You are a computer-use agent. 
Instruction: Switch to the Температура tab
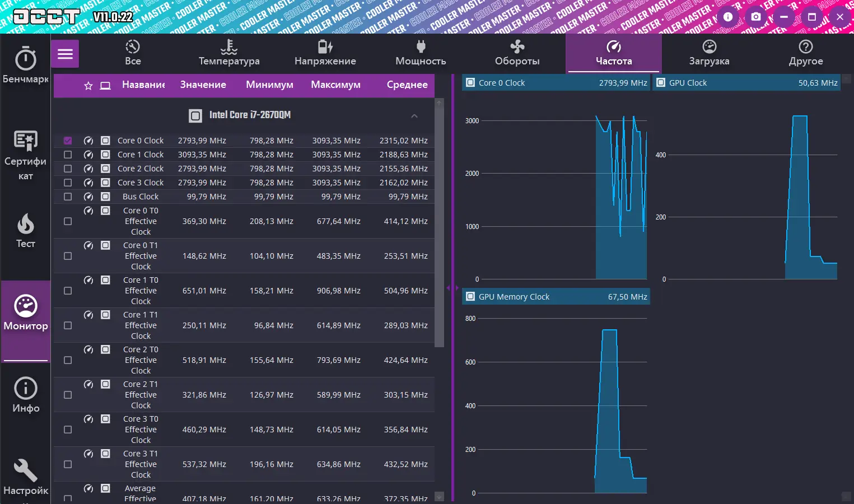(x=229, y=54)
